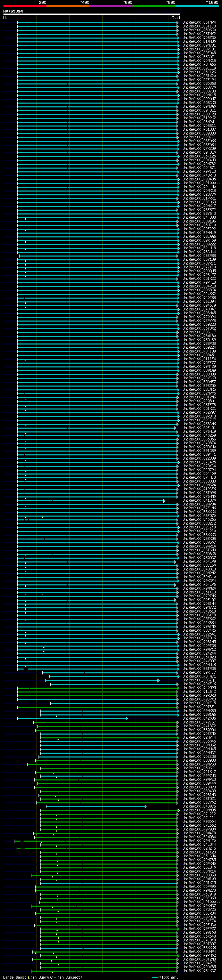Select the UniRef100_Q40595 label
Image resolution: width=222 pixels, height=980 pixels.
pyautogui.click(x=199, y=688)
